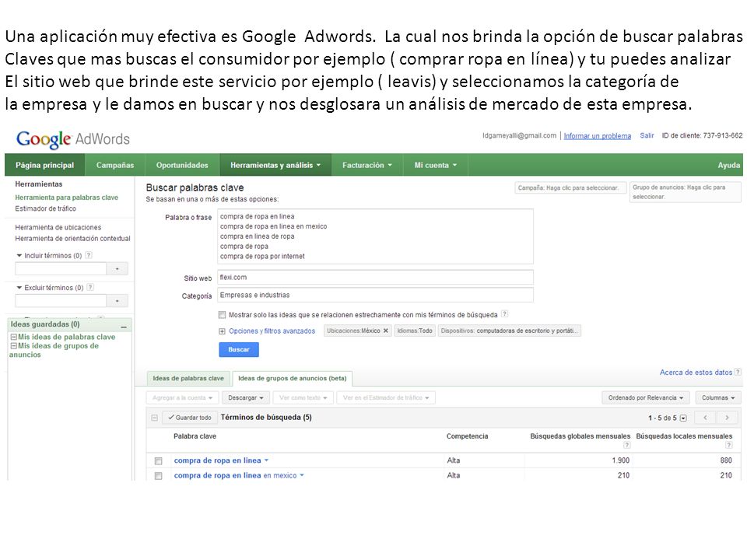
Task: Click help icon next to Excluir términos
Action: tap(90, 287)
